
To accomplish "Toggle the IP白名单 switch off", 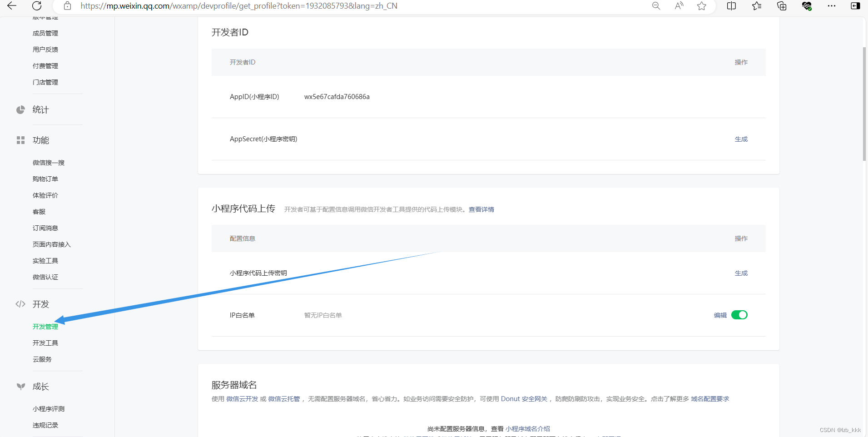I will [739, 315].
